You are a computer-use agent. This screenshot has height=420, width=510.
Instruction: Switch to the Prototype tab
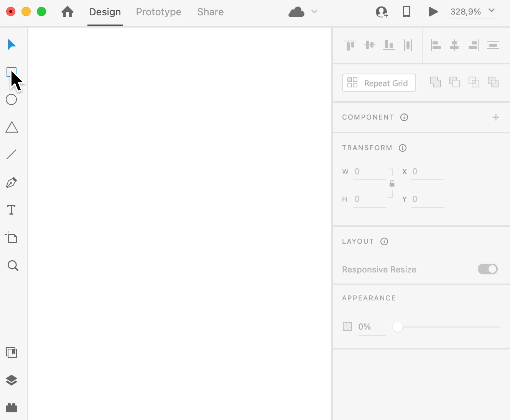[159, 12]
